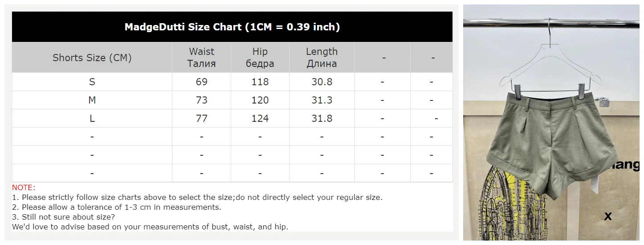Click the Waist column header

click(x=201, y=58)
